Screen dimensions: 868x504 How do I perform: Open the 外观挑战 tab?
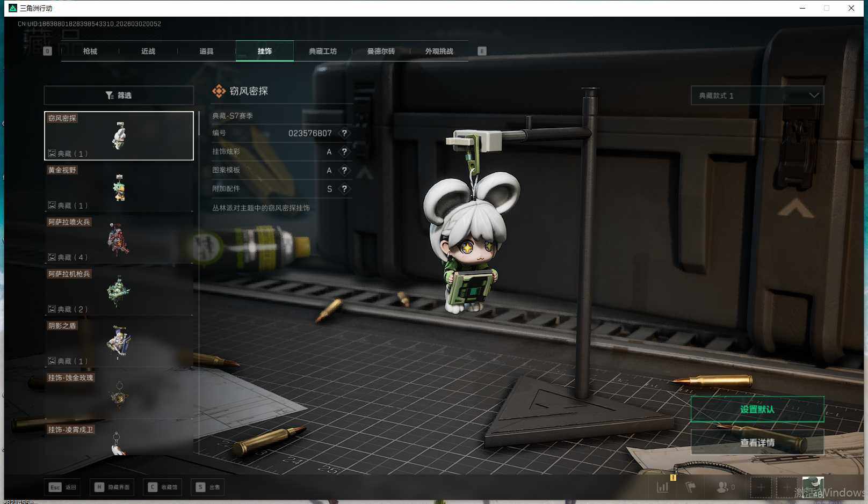(x=439, y=51)
